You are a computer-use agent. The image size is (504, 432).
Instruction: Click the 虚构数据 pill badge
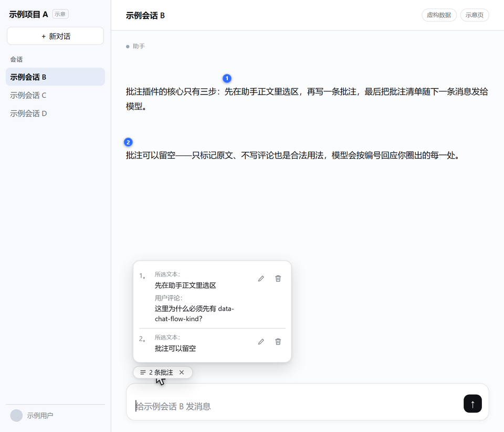tap(439, 15)
